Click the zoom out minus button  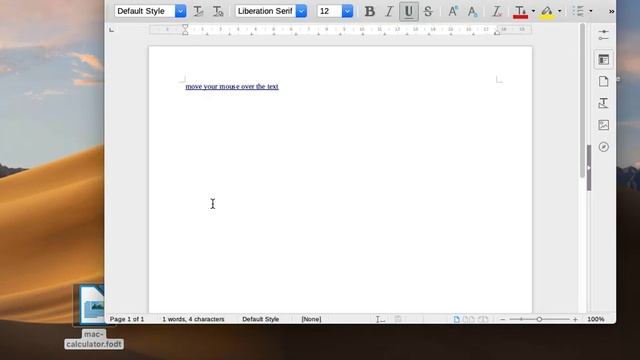503,319
